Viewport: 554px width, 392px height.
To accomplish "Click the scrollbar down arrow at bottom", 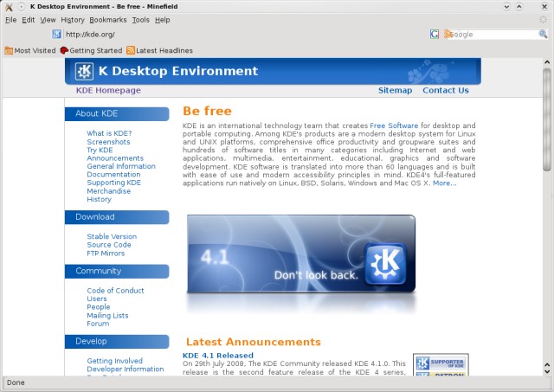I will tap(547, 371).
